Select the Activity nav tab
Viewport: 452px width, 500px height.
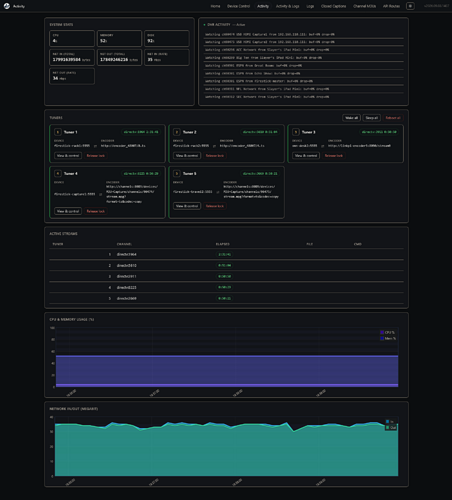coord(263,6)
